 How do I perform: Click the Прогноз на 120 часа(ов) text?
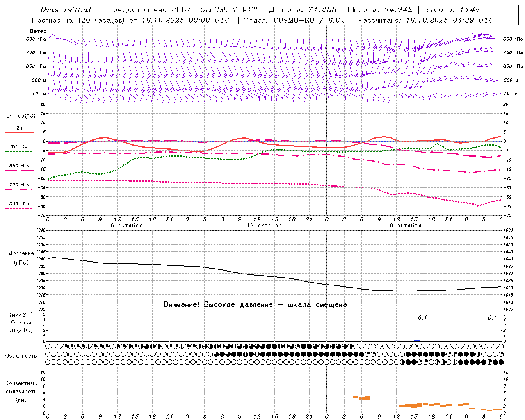79,20
